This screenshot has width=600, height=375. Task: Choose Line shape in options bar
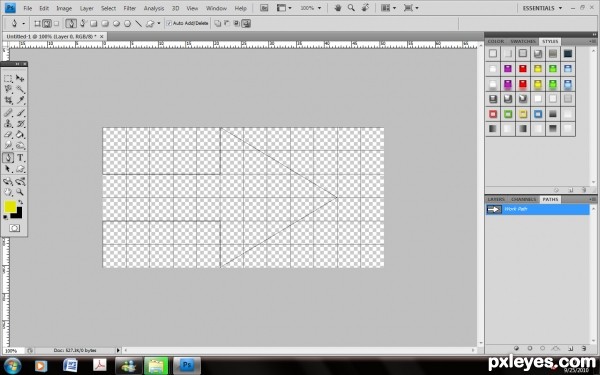(139, 24)
